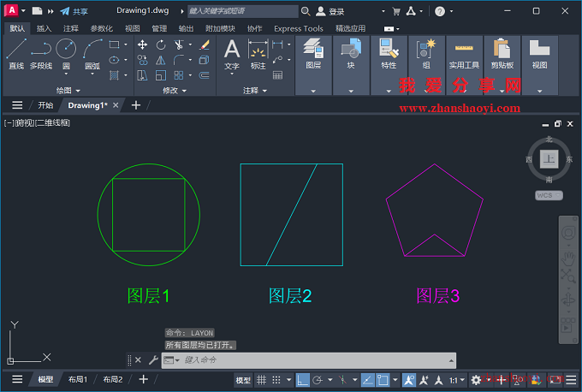Toggle snap mode in status bar
582x392 pixels.
click(276, 380)
